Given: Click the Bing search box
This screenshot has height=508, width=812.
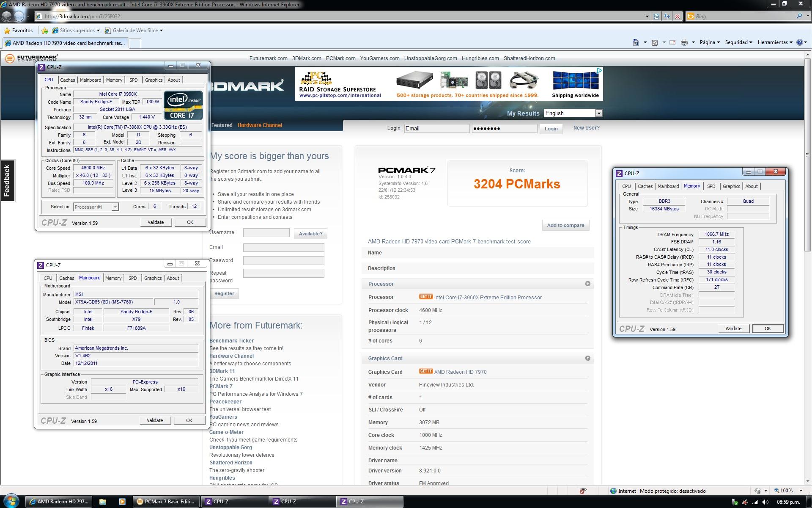Looking at the screenshot, I should [744, 16].
